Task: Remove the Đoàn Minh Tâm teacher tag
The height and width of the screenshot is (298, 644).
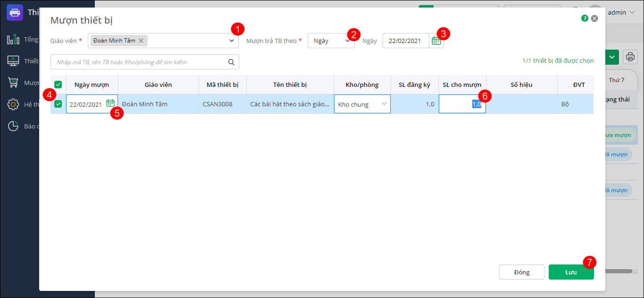Action: (x=141, y=41)
